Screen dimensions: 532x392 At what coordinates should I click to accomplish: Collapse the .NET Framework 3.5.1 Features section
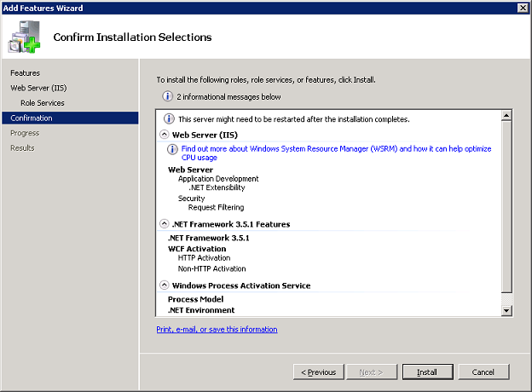[165, 224]
